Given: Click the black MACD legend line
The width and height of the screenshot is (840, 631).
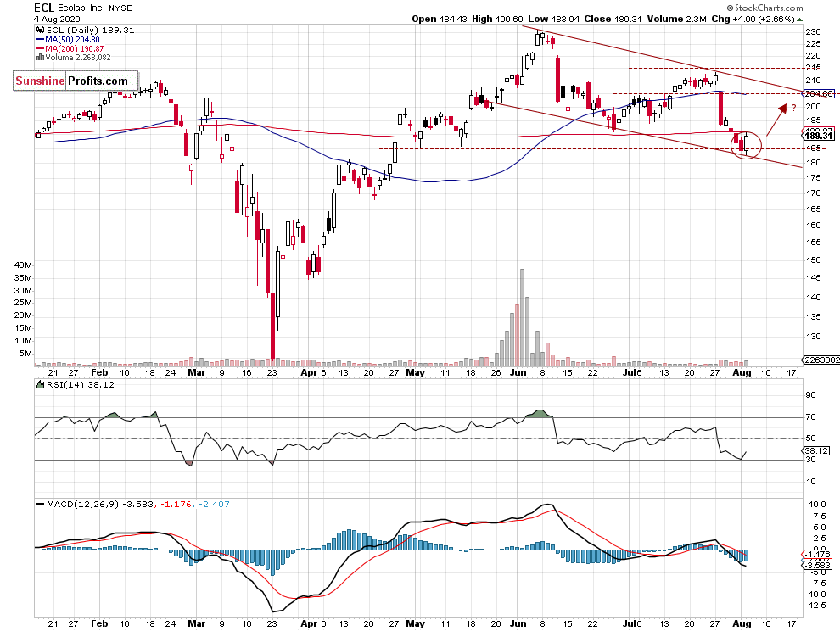Looking at the screenshot, I should pos(40,504).
